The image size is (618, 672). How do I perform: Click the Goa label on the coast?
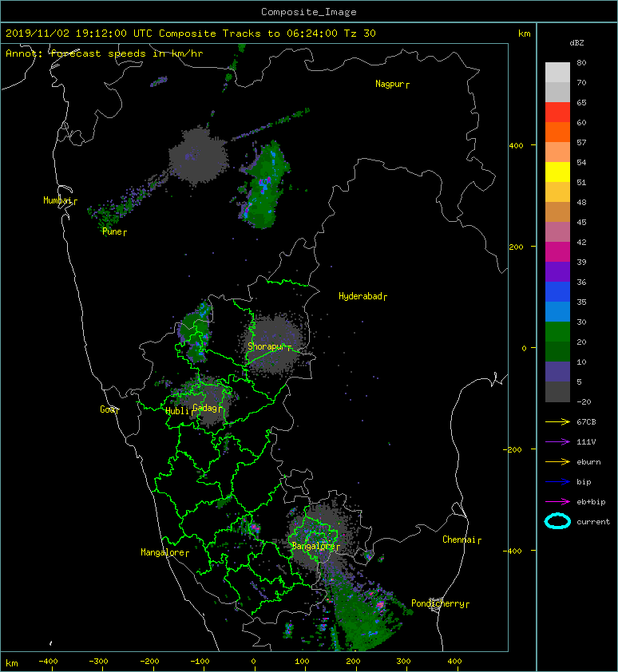click(107, 409)
